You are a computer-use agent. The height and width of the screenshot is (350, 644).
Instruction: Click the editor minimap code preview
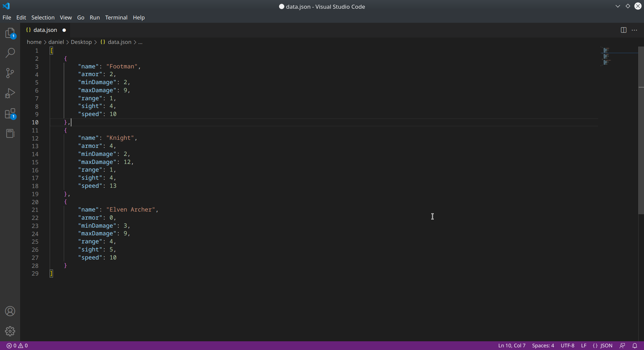(x=606, y=56)
